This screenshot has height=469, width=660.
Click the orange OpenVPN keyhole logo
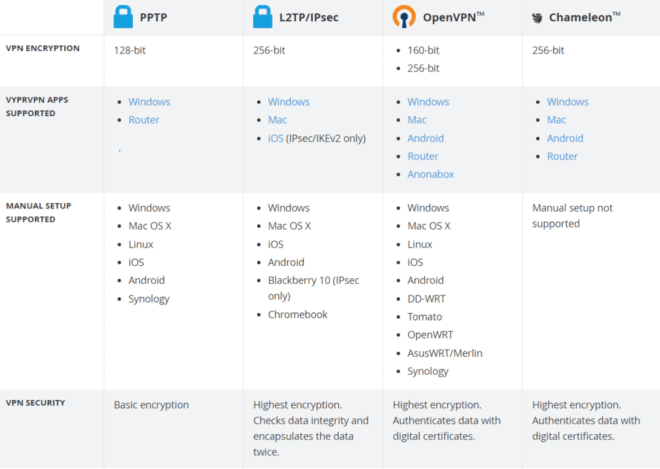[404, 16]
